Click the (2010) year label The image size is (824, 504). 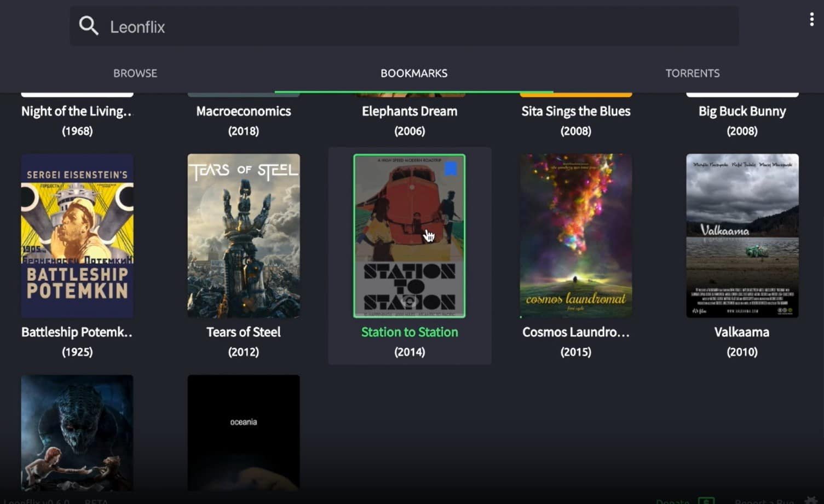click(742, 352)
